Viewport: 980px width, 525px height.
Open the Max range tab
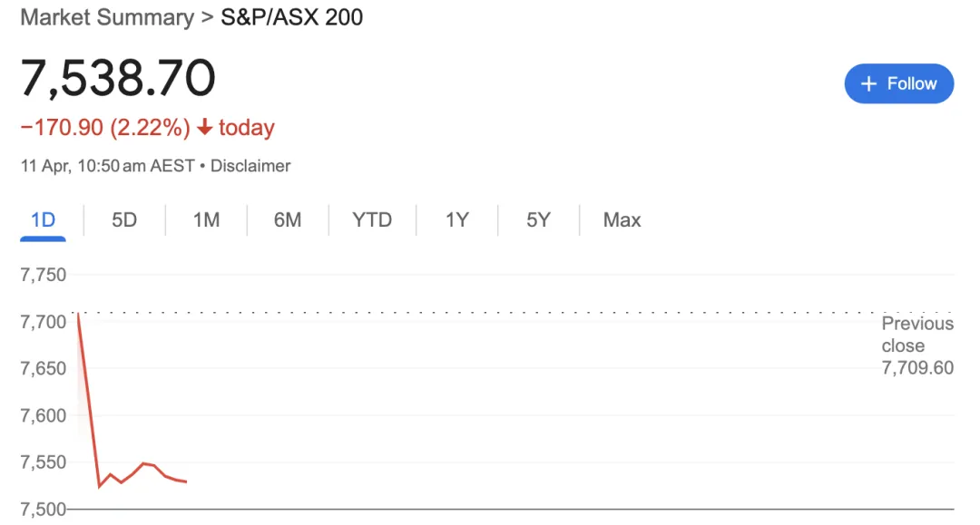pyautogui.click(x=622, y=219)
